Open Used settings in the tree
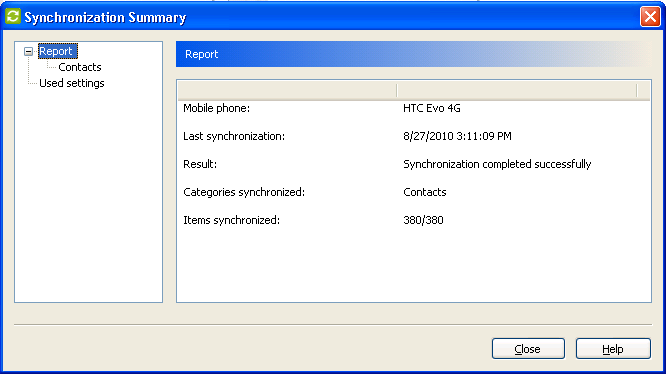This screenshot has width=667, height=374. click(x=71, y=83)
